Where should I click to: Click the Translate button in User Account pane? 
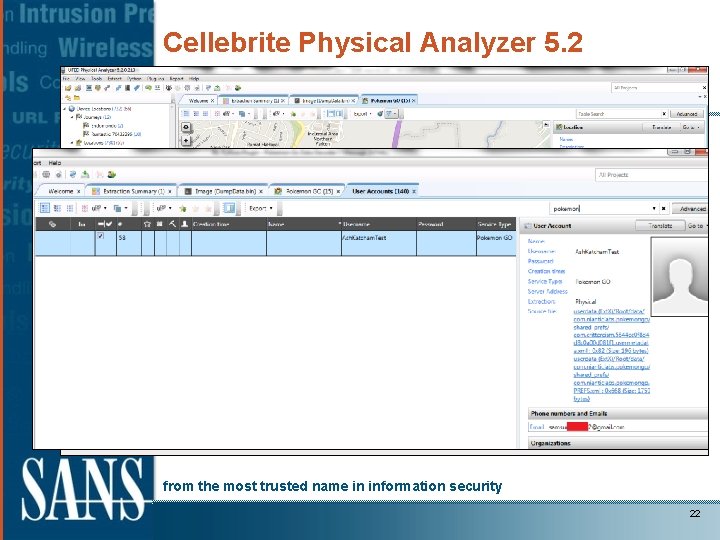click(660, 225)
